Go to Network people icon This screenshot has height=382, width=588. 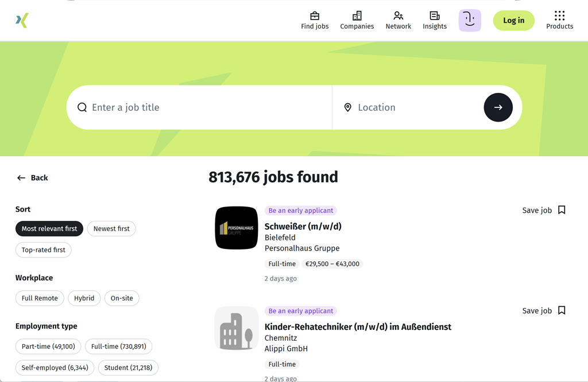(398, 16)
